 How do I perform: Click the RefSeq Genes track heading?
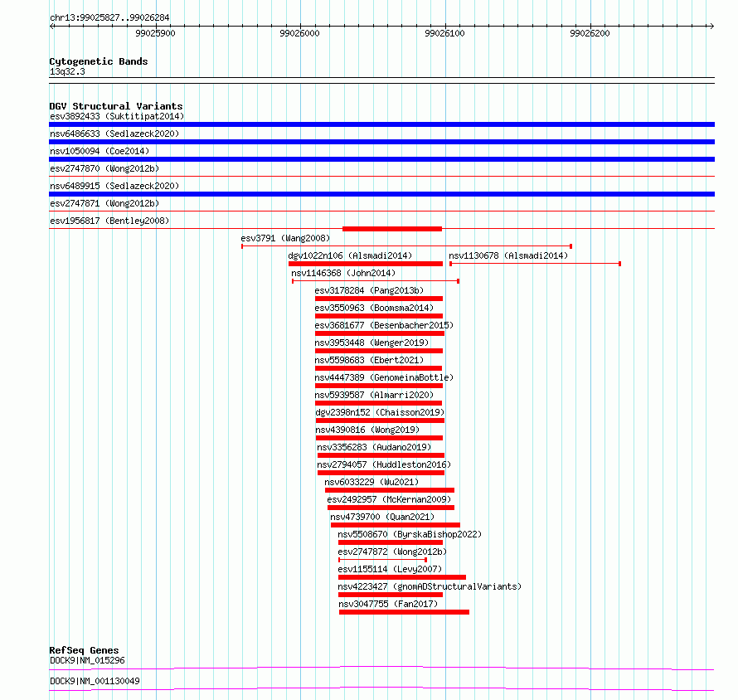(x=84, y=650)
